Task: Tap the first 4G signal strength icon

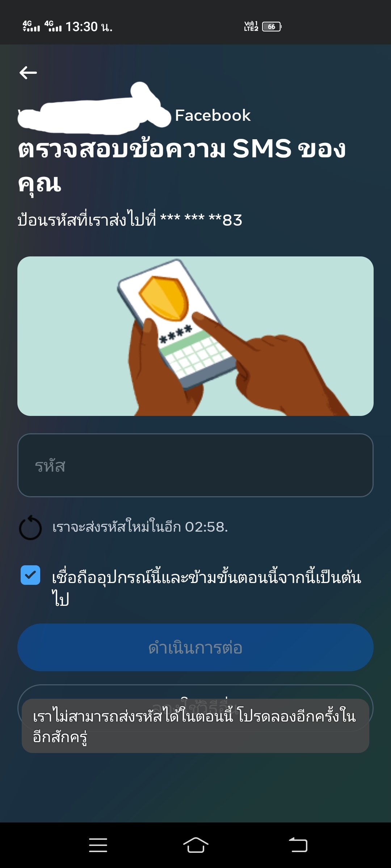Action: (x=31, y=26)
